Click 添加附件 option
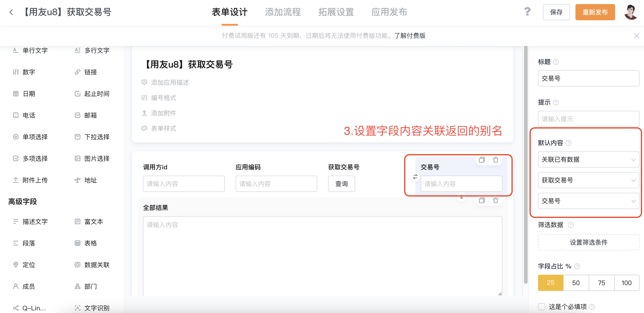The image size is (644, 313). click(x=159, y=113)
